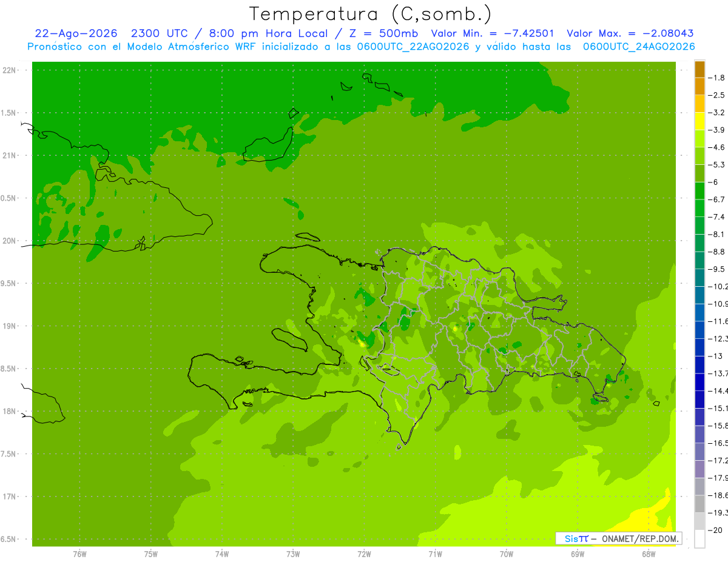Viewport: 728px width, 562px height.
Task: Click the valid-until time "0600UTC_24AGO2026"
Action: (x=639, y=47)
